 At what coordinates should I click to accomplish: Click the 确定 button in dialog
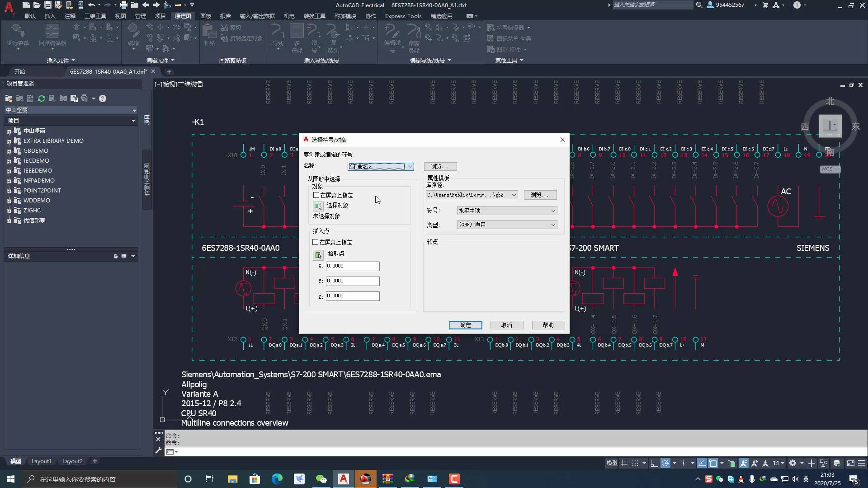(x=466, y=325)
